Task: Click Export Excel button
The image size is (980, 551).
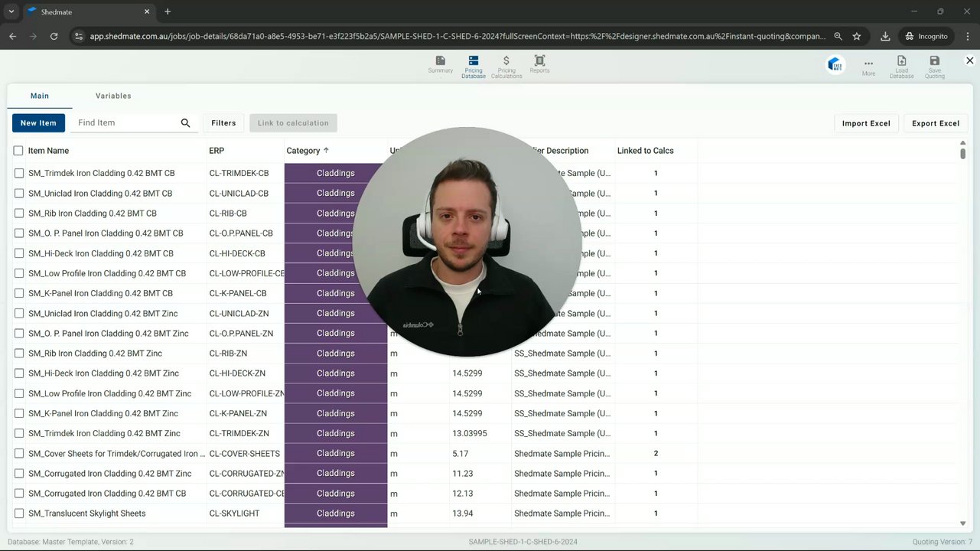Action: (x=936, y=123)
